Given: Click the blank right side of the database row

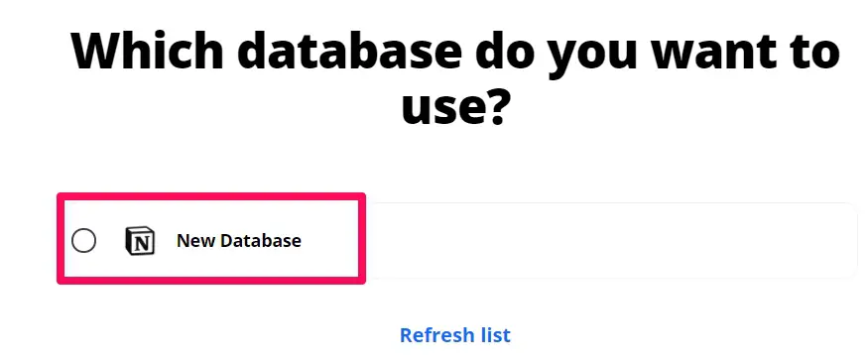Looking at the screenshot, I should [x=611, y=240].
